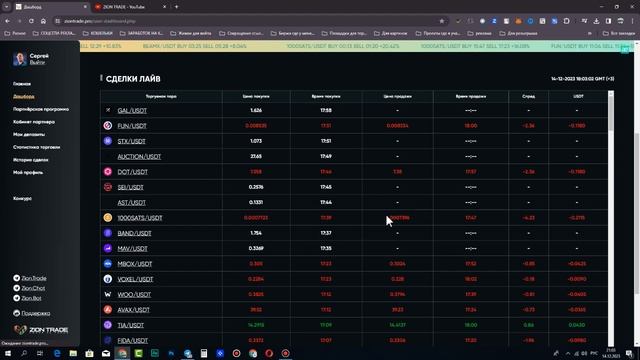
Task: Click the STX/USDT coin icon
Action: click(x=108, y=141)
